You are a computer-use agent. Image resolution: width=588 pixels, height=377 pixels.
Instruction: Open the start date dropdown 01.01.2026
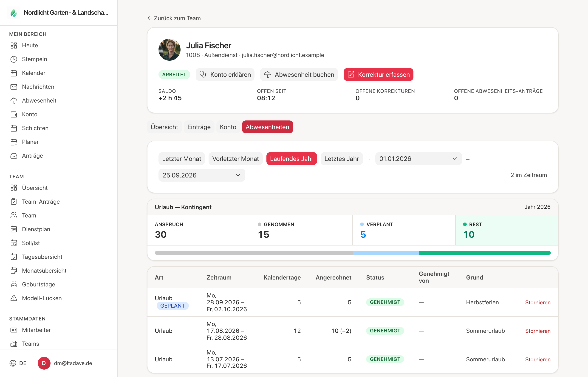pos(418,159)
